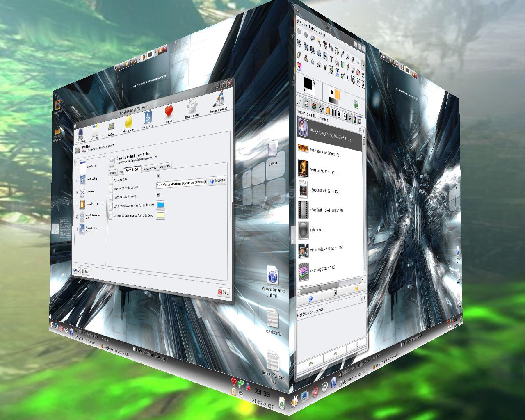Viewport: 525px width, 420px height.
Task: Click the Browse button for cube image
Action: point(217,180)
